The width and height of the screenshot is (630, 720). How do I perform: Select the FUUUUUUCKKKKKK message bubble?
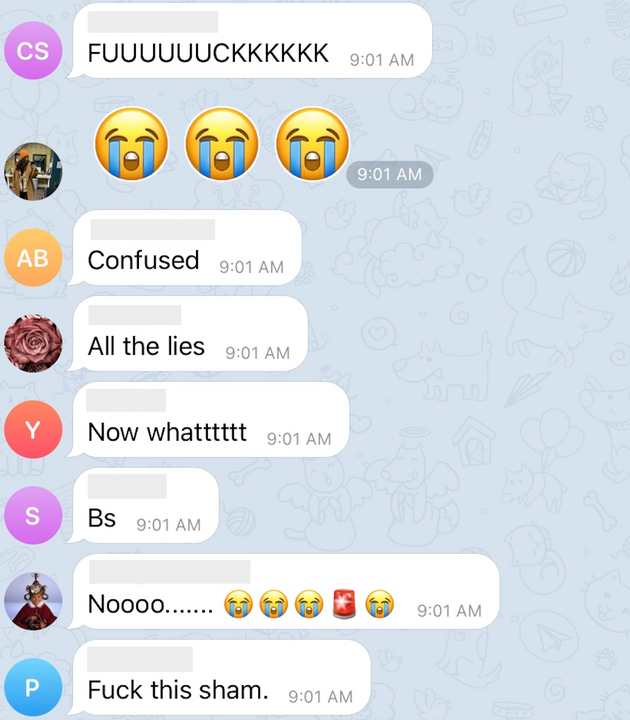coord(250,41)
